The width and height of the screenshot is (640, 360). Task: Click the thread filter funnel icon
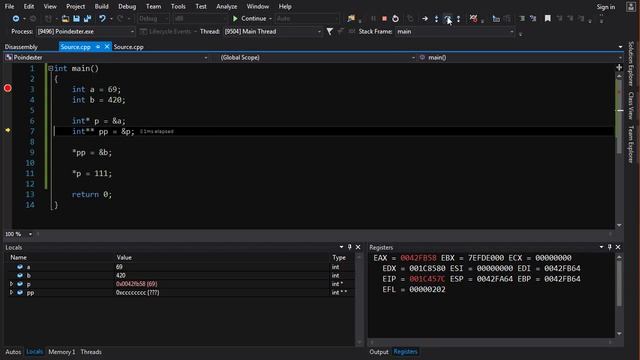329,31
